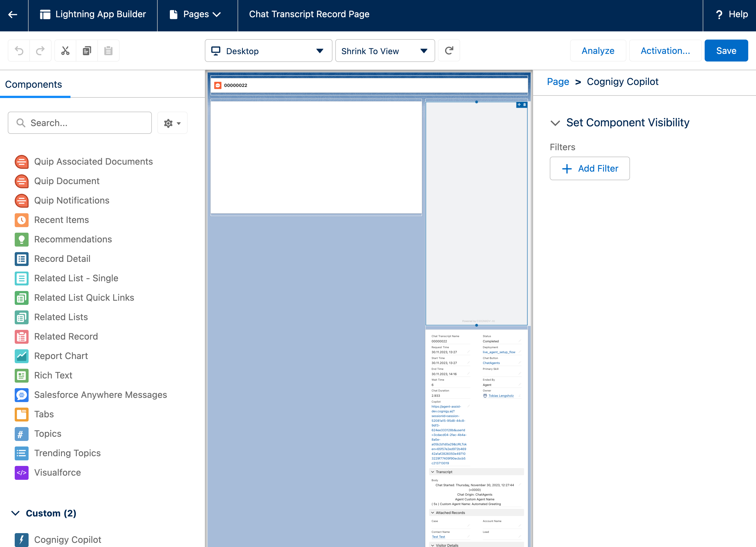Viewport: 756px width, 547px height.
Task: Click the Add Filter button
Action: (589, 169)
